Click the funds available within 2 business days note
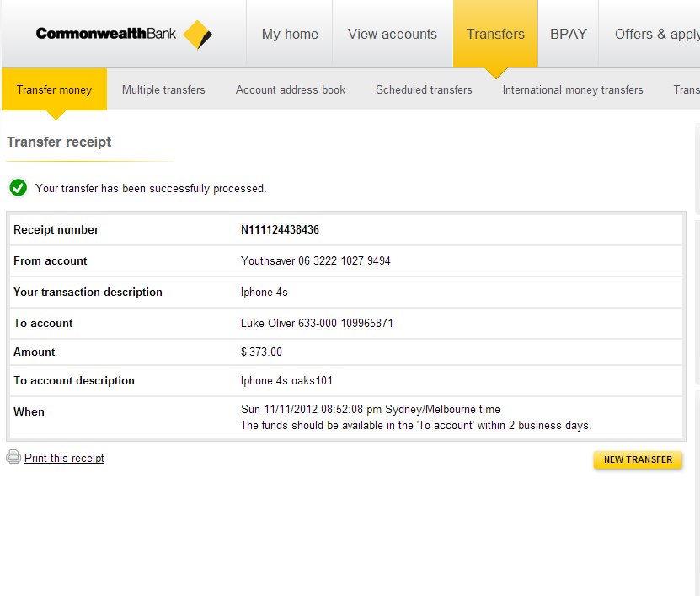Image resolution: width=700 pixels, height=596 pixels. (416, 426)
